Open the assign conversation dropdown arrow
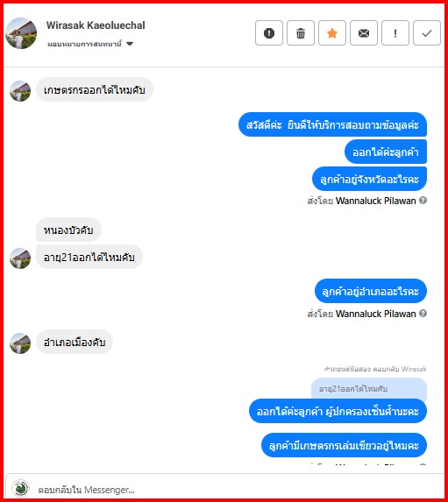Viewport: 448px width, 502px height. 130,44
